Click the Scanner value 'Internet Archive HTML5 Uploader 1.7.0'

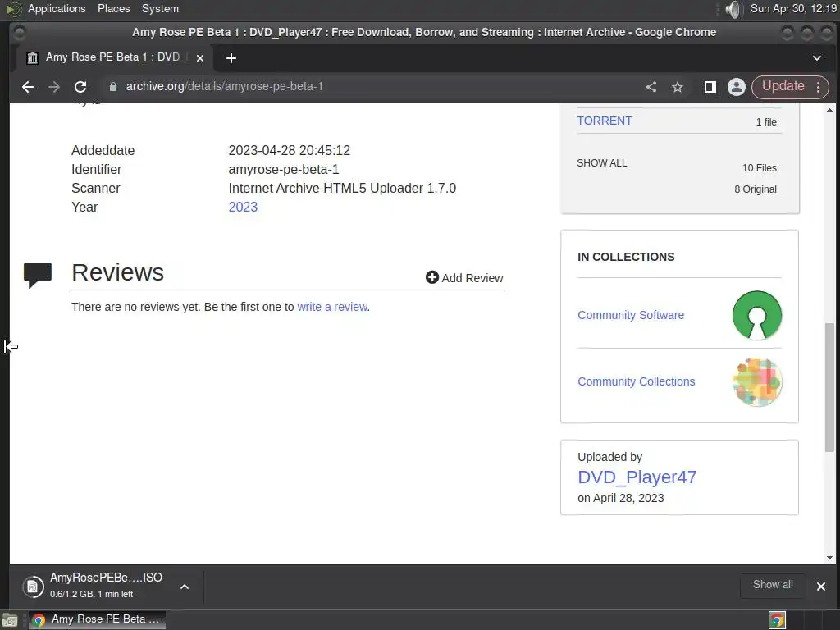342,188
